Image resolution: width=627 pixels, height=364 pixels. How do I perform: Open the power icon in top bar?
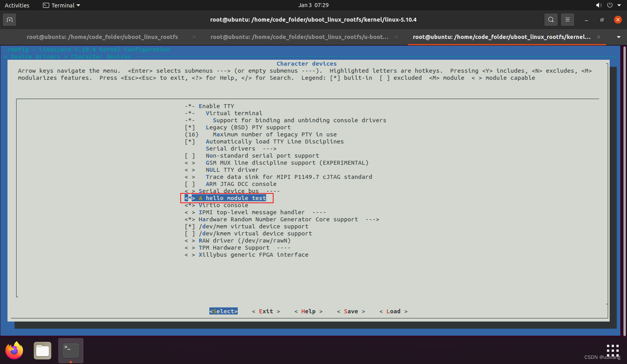pos(610,5)
